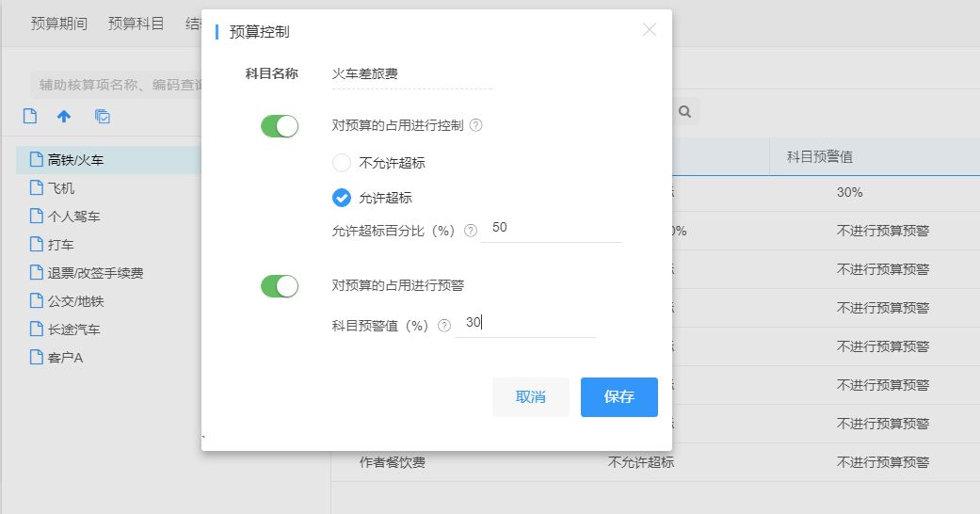The width and height of the screenshot is (980, 514).
Task: Click the search magnifier icon
Action: [685, 112]
